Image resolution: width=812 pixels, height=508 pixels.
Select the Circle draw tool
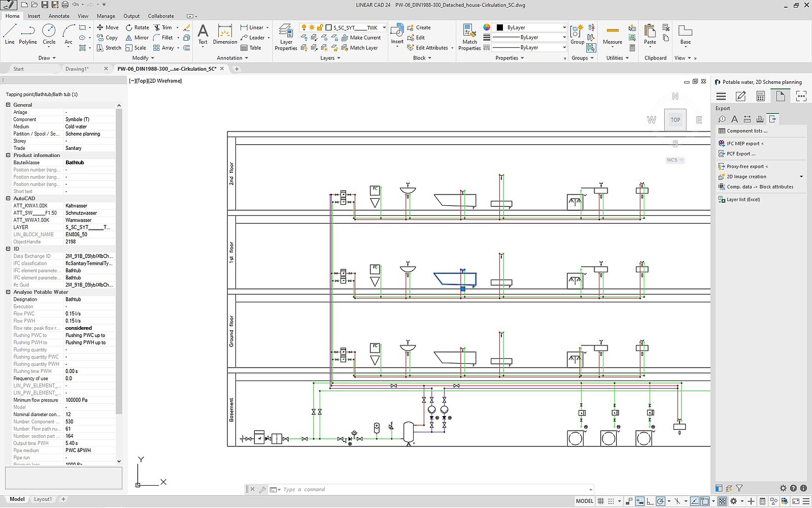pos(49,34)
